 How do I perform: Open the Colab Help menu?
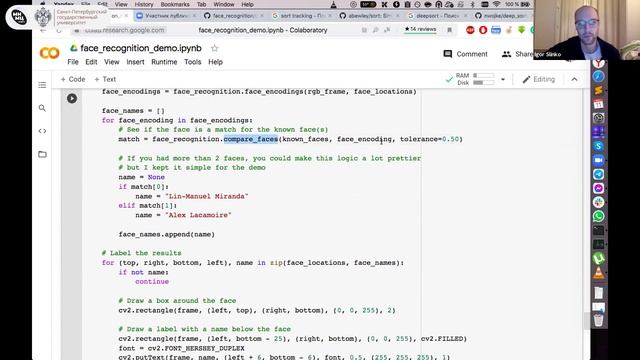point(215,62)
